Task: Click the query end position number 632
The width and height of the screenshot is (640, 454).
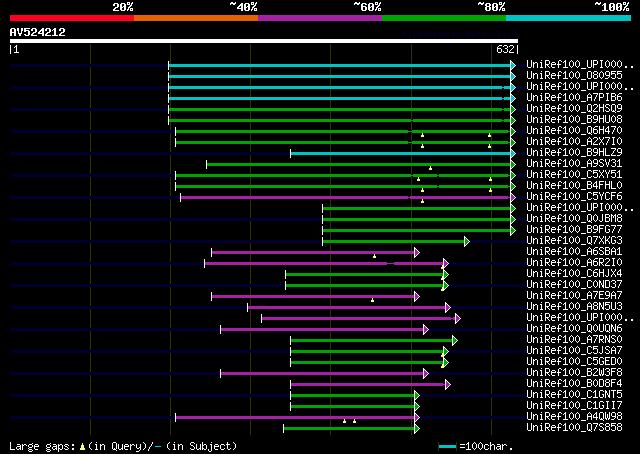Action: coord(505,49)
